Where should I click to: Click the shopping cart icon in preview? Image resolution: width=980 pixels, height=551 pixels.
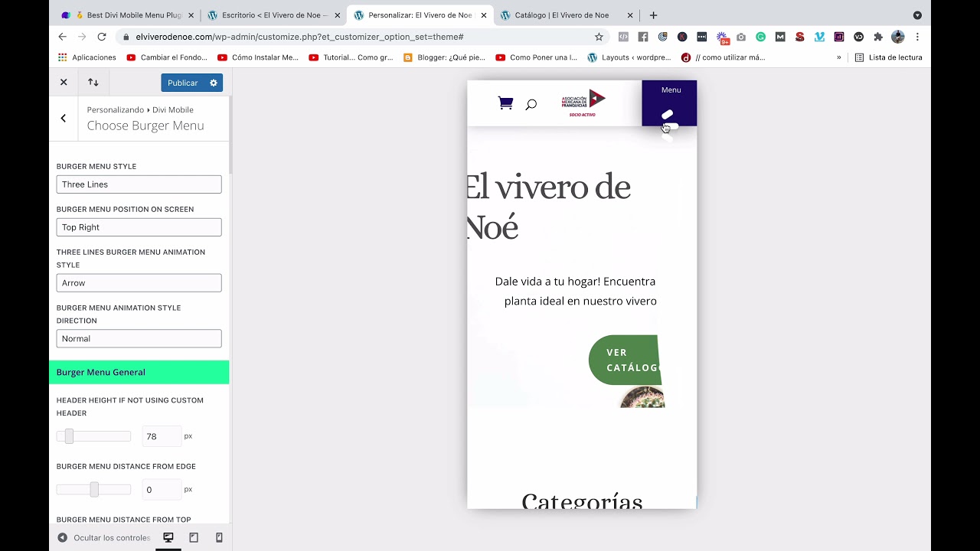[x=505, y=103]
